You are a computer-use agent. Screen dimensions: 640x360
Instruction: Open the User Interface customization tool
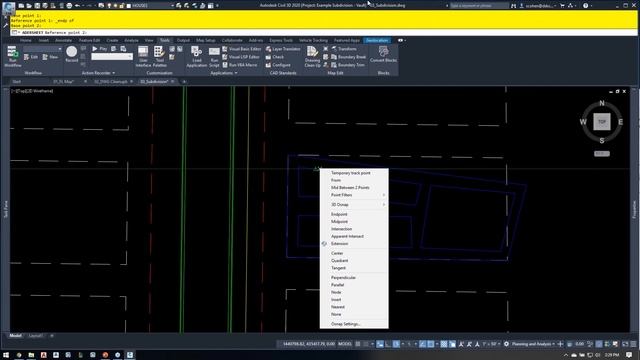143,56
